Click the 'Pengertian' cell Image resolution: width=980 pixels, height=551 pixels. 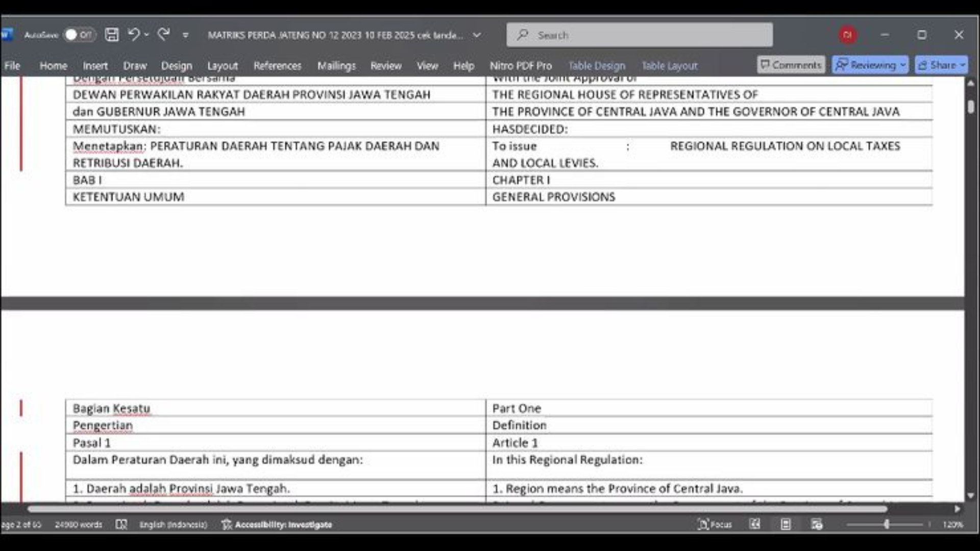pyautogui.click(x=276, y=425)
